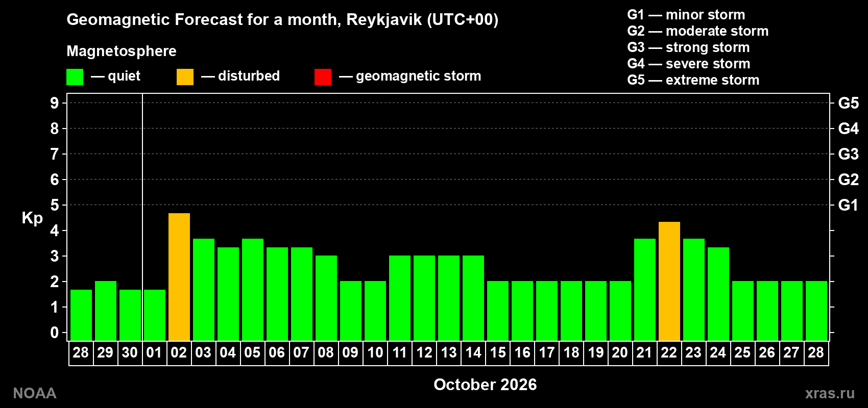Click the G5 marker on right axis

849,103
